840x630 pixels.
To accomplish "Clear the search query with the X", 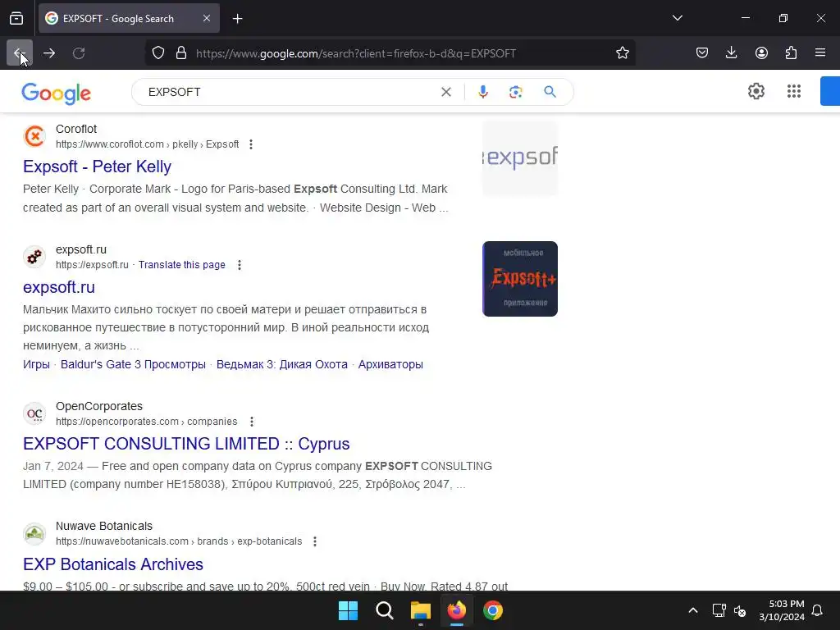I will pos(445,92).
